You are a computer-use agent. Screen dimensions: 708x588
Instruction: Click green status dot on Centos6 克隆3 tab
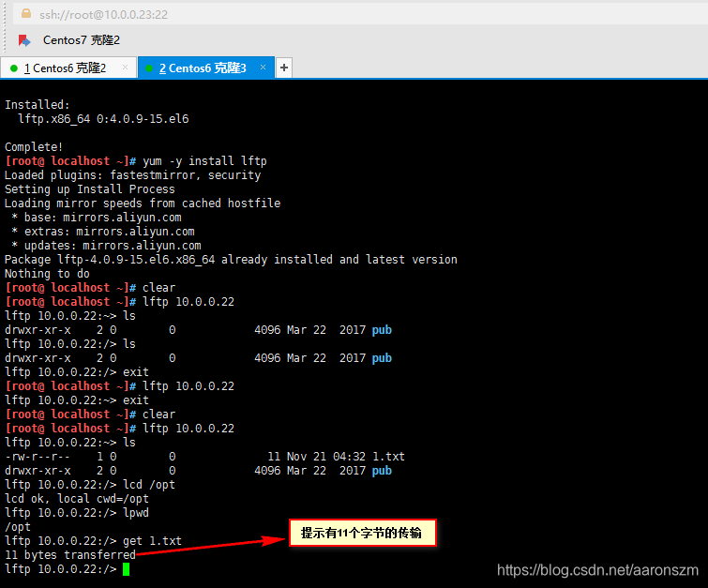149,68
